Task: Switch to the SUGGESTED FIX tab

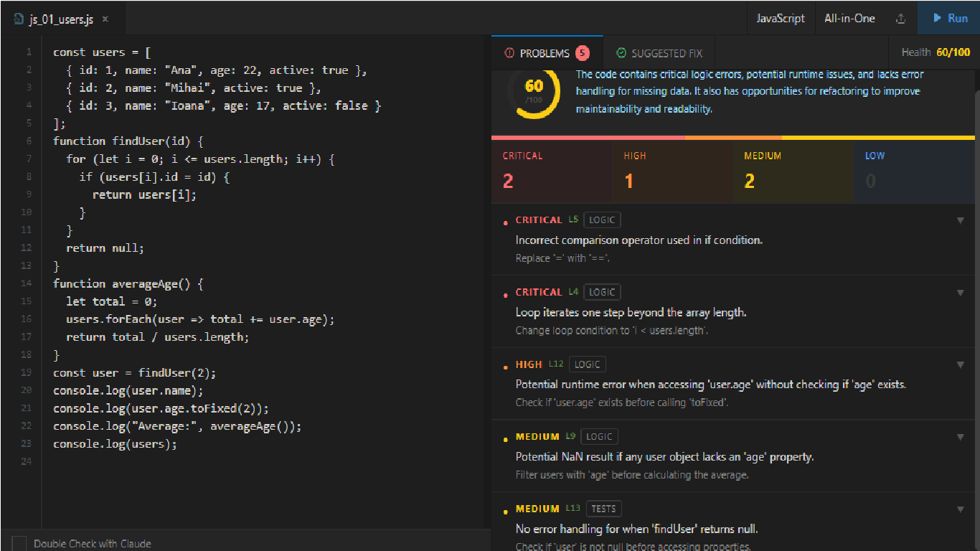Action: [659, 53]
